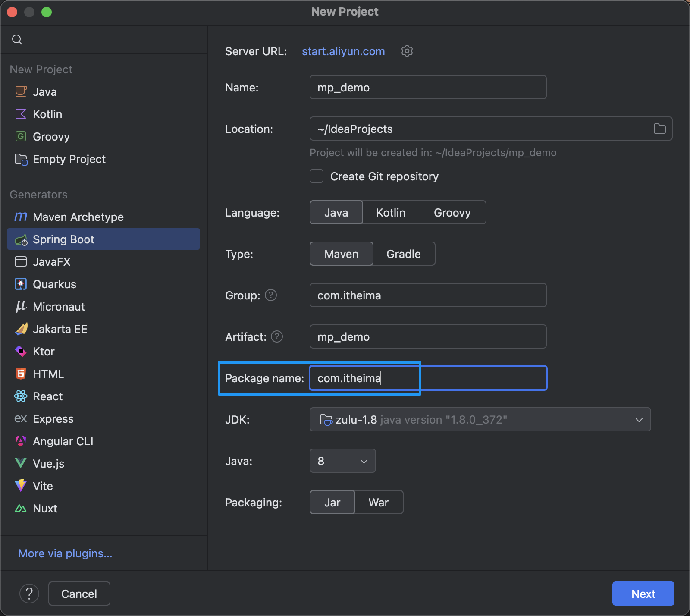
Task: Click the Spring Boot leaf icon
Action: coord(21,239)
